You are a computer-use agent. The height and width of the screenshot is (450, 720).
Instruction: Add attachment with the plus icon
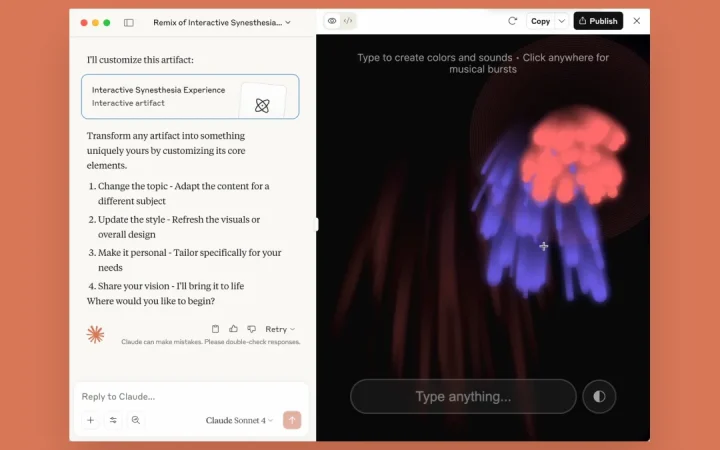[x=90, y=420]
